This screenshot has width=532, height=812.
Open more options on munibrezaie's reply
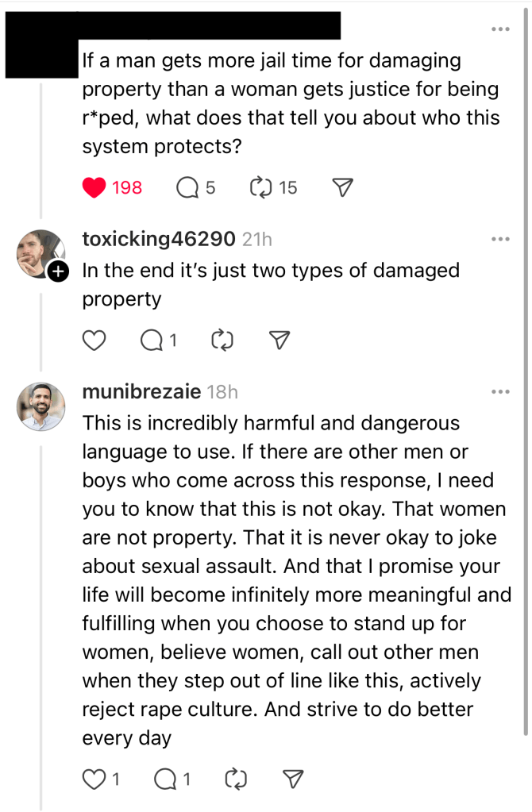pos(500,392)
